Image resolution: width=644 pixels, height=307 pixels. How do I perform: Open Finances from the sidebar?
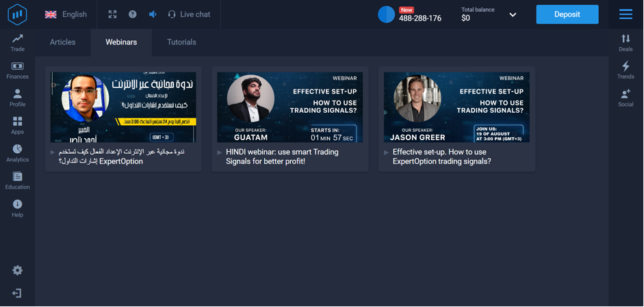coord(17,70)
